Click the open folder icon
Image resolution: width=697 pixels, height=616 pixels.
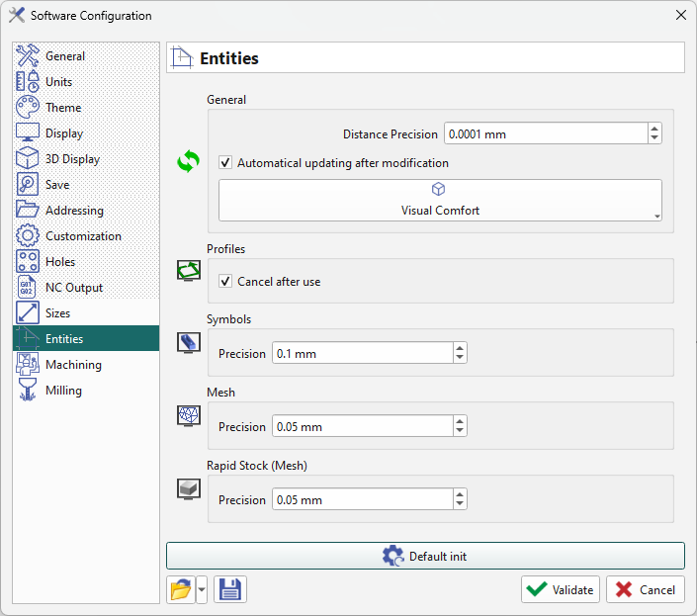click(180, 589)
